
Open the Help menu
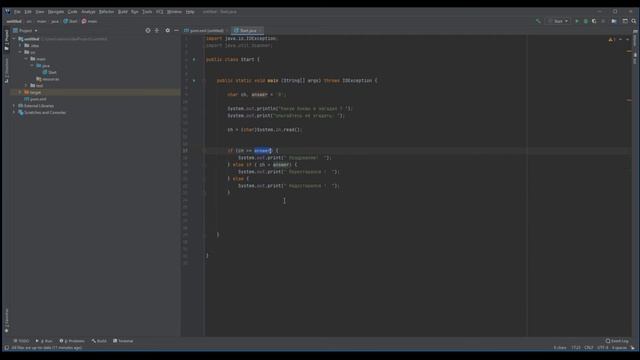point(190,12)
